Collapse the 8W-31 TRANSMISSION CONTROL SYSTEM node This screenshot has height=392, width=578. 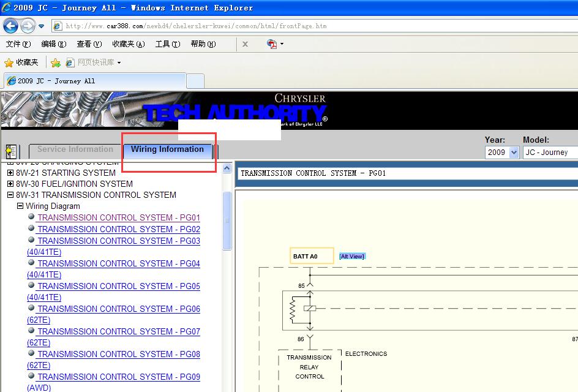pos(10,195)
